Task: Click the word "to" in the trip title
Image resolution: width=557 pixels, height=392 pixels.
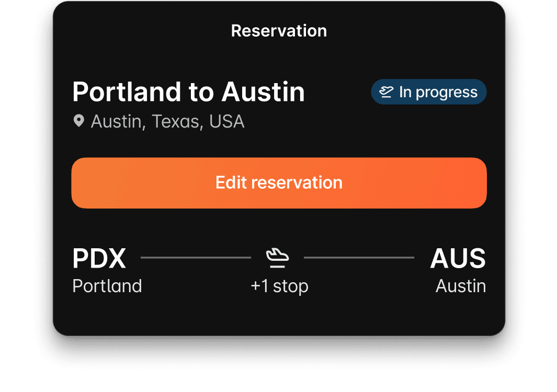Action: [200, 92]
